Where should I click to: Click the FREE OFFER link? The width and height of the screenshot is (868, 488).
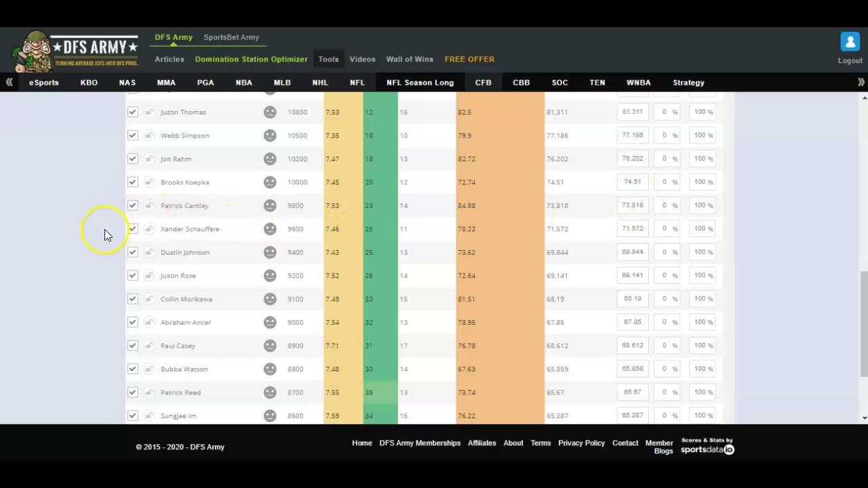(x=469, y=59)
